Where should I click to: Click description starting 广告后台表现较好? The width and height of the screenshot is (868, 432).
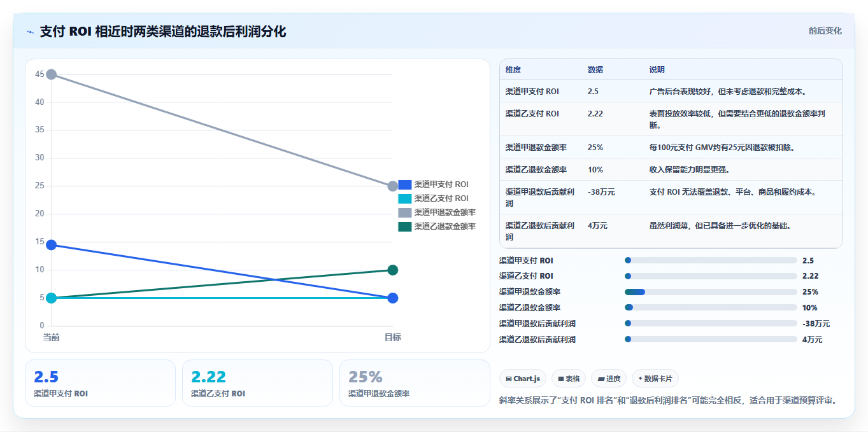(729, 92)
